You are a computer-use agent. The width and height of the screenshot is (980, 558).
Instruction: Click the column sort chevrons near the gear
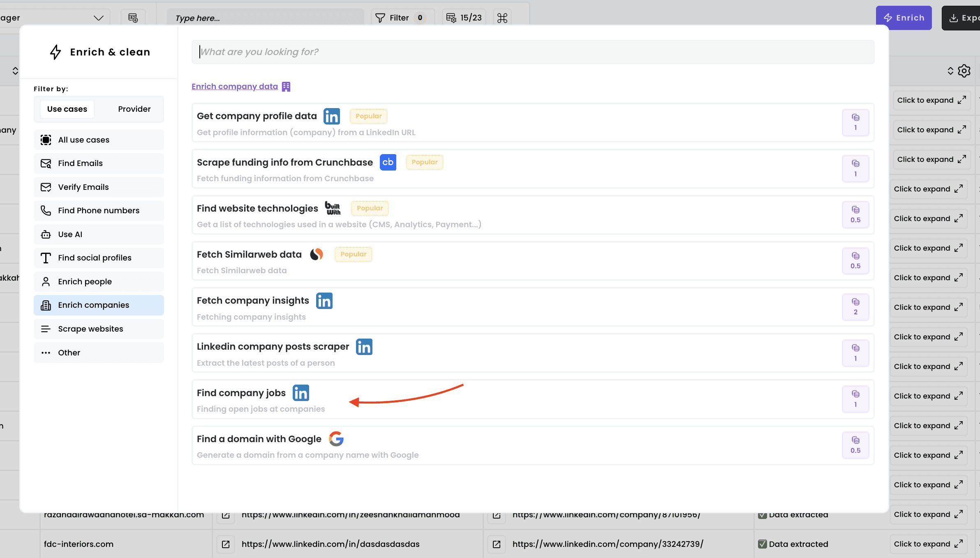coord(950,71)
